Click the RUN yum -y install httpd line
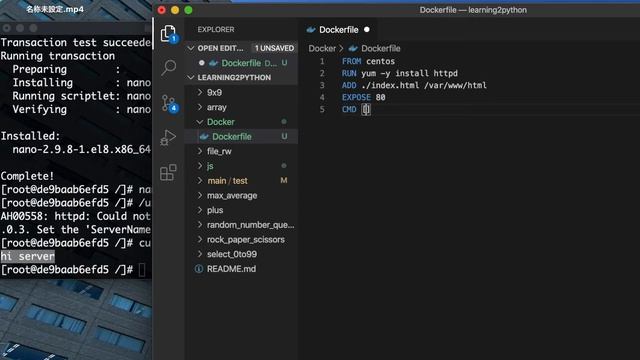The image size is (640, 360). (400, 73)
